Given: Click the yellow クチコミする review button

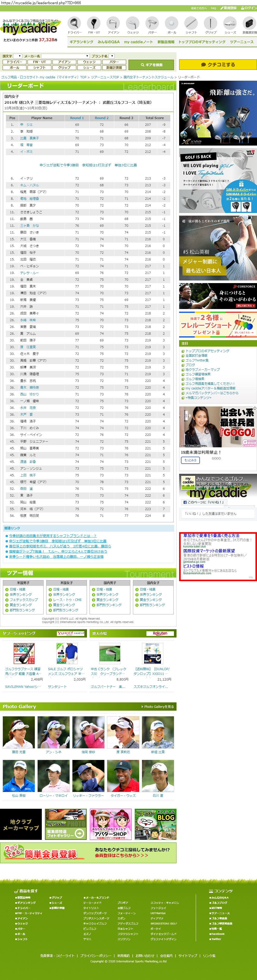Looking at the screenshot, I should click(218, 65).
